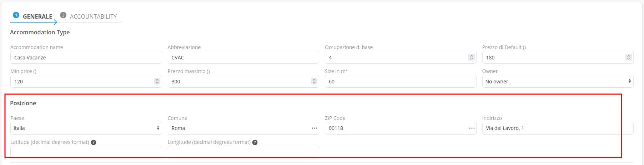Select the Generale tab
The height and width of the screenshot is (165, 644).
(x=37, y=16)
